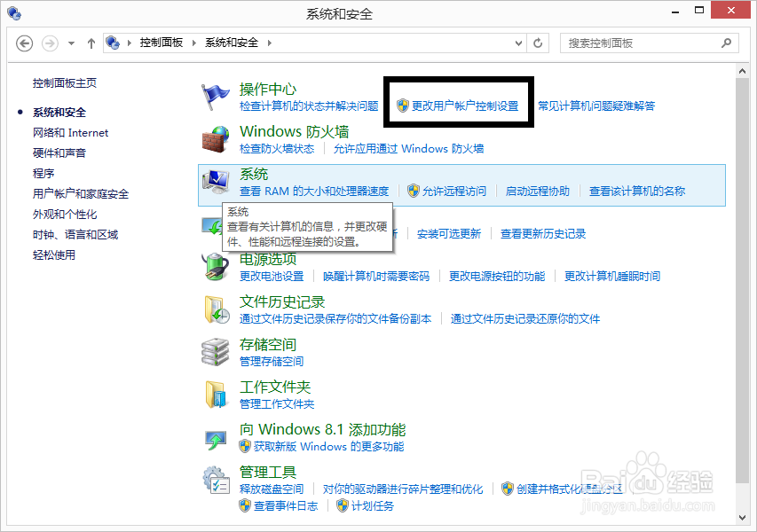757x532 pixels.
Task: Click the Up one level arrow
Action: (91, 43)
